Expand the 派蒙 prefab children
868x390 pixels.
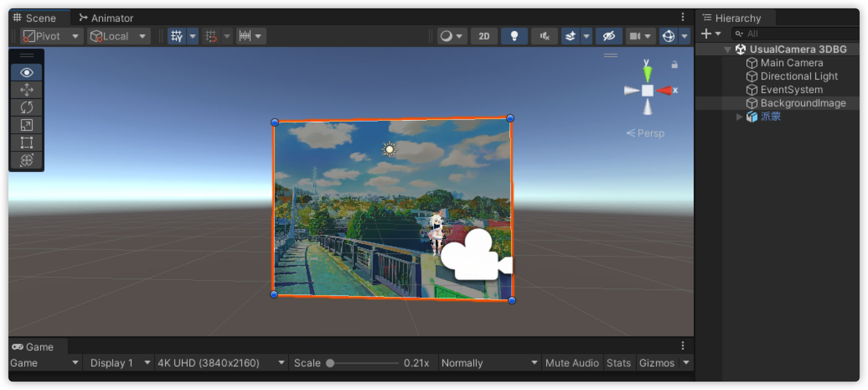pyautogui.click(x=739, y=117)
